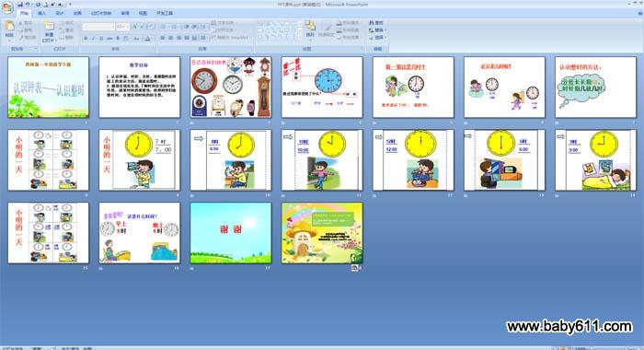
Task: Click the blue Help question mark icon
Action: pos(639,13)
